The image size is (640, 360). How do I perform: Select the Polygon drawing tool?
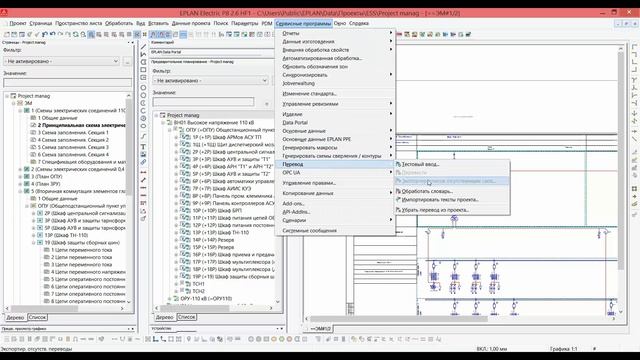click(143, 62)
